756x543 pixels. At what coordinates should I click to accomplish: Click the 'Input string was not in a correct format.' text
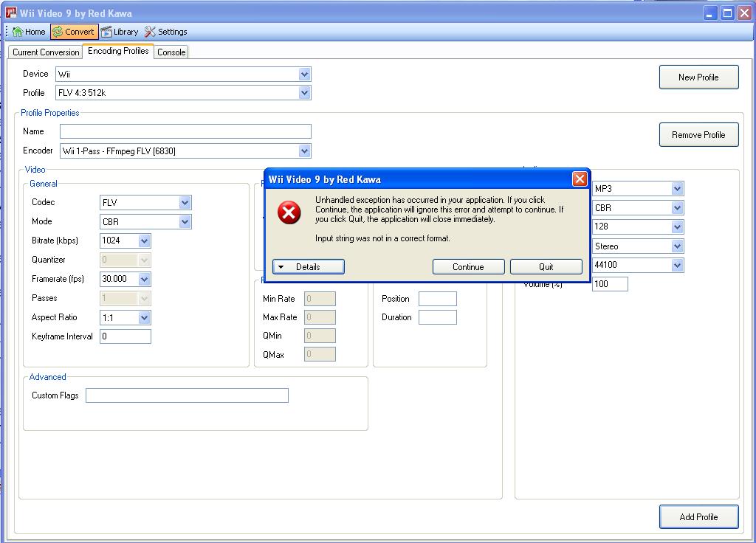(x=383, y=238)
